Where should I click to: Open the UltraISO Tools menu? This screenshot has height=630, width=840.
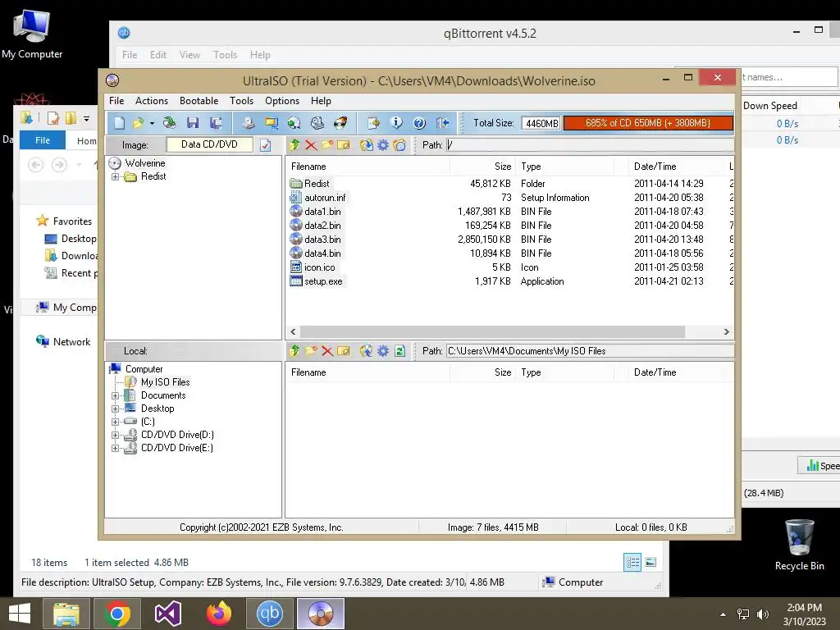(x=242, y=101)
